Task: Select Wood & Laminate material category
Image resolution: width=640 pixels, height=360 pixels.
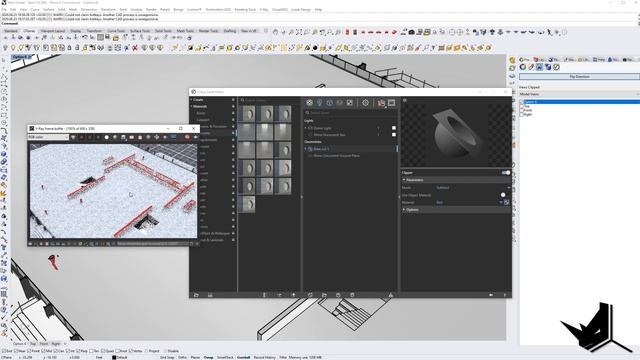Action: (x=213, y=240)
